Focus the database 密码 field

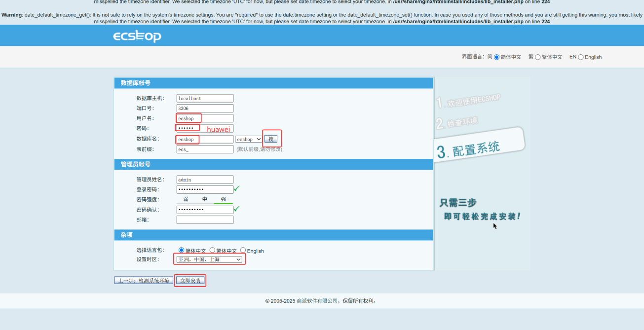205,128
